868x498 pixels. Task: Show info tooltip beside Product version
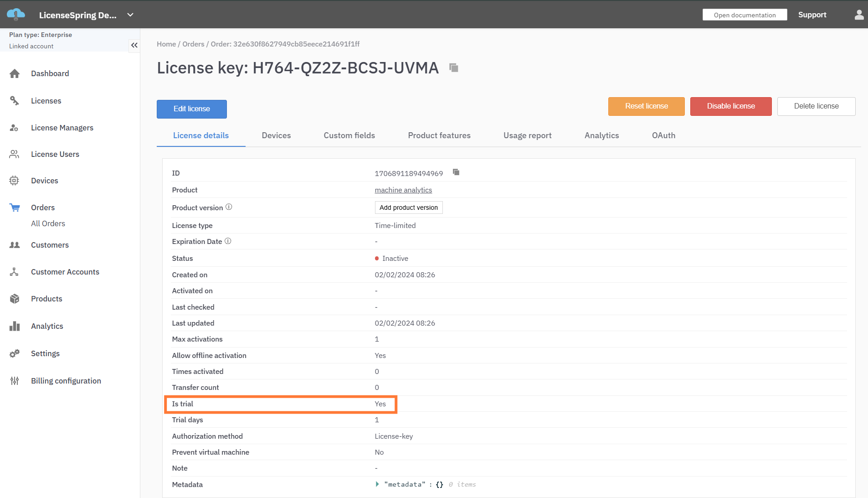[229, 207]
